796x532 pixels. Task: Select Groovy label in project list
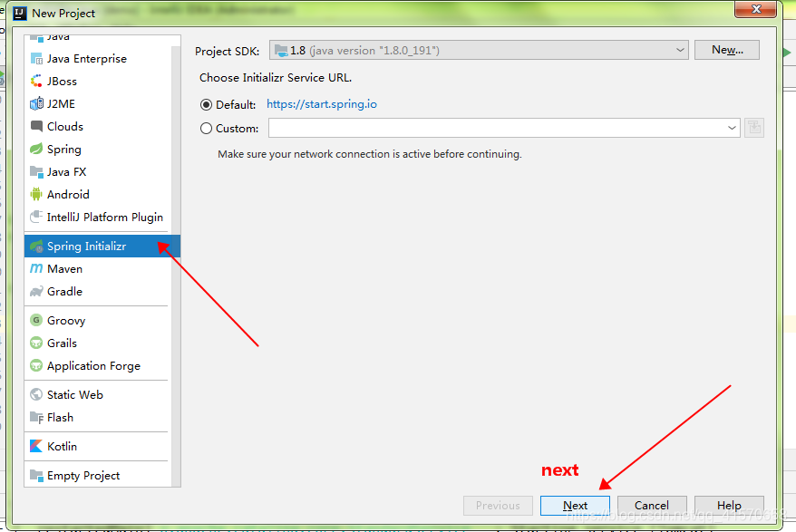point(66,320)
